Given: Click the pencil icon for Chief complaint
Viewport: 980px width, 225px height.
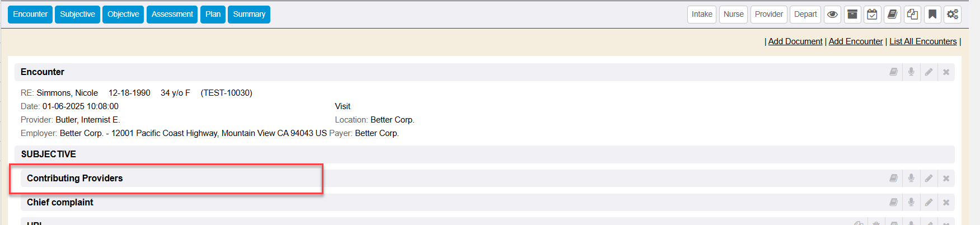Looking at the screenshot, I should tap(929, 203).
